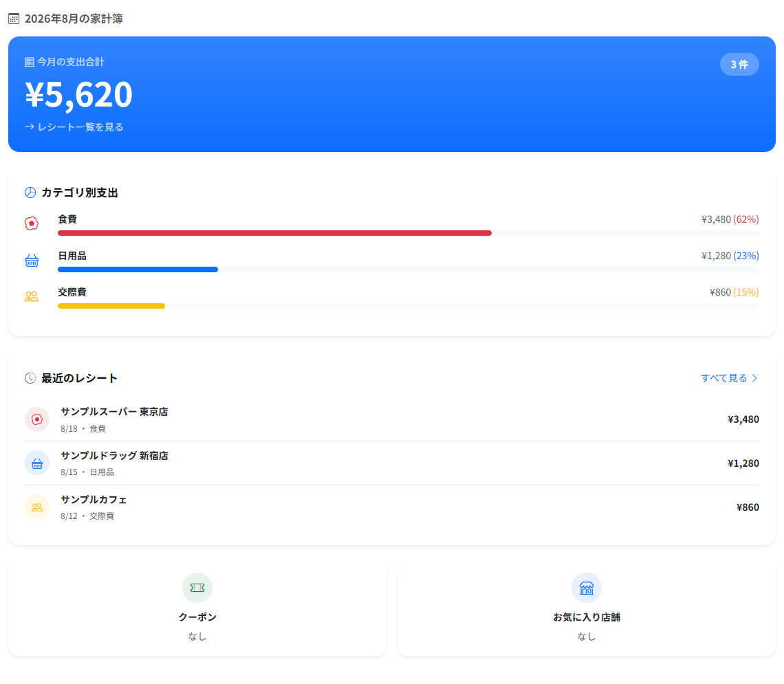Click the chevron next to すべて見る
784x684 pixels.
click(x=754, y=378)
